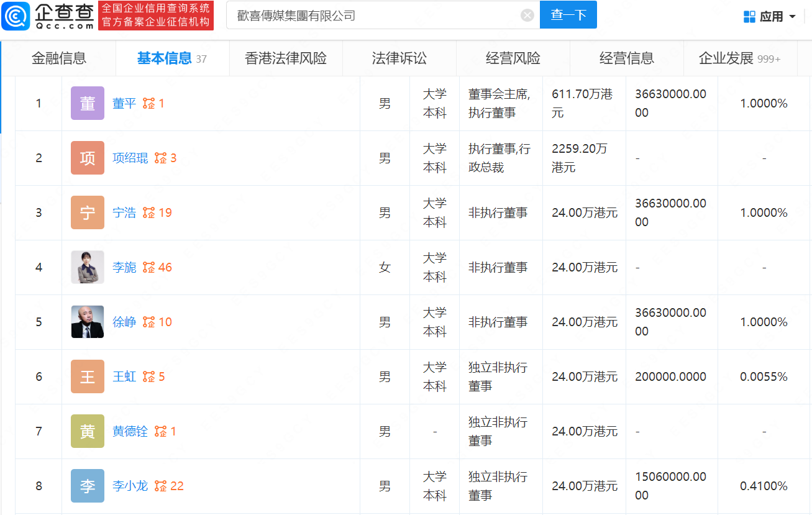This screenshot has width=812, height=515.
Task: Click the blue 李 avatar badge
Action: (88, 486)
